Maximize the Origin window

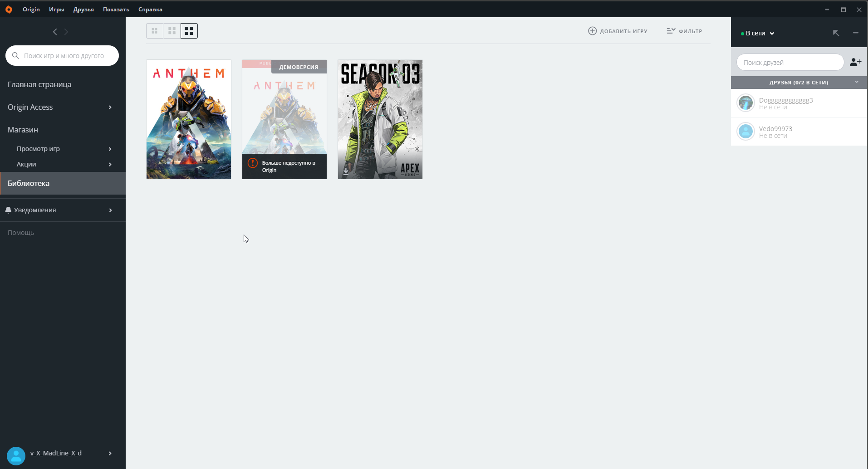843,10
